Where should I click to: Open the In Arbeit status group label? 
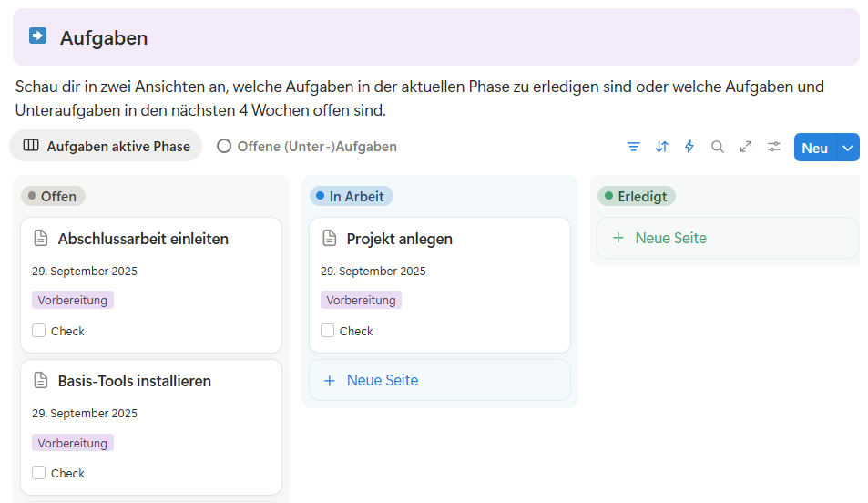351,196
